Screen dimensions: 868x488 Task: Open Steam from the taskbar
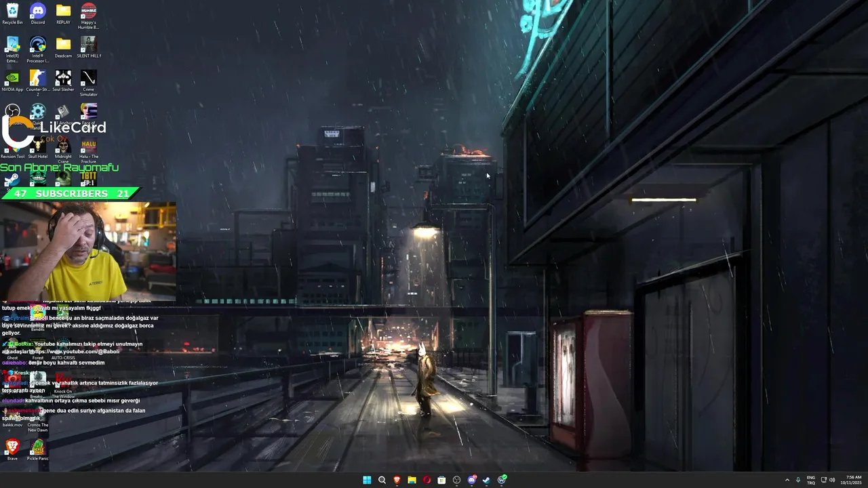click(x=486, y=480)
